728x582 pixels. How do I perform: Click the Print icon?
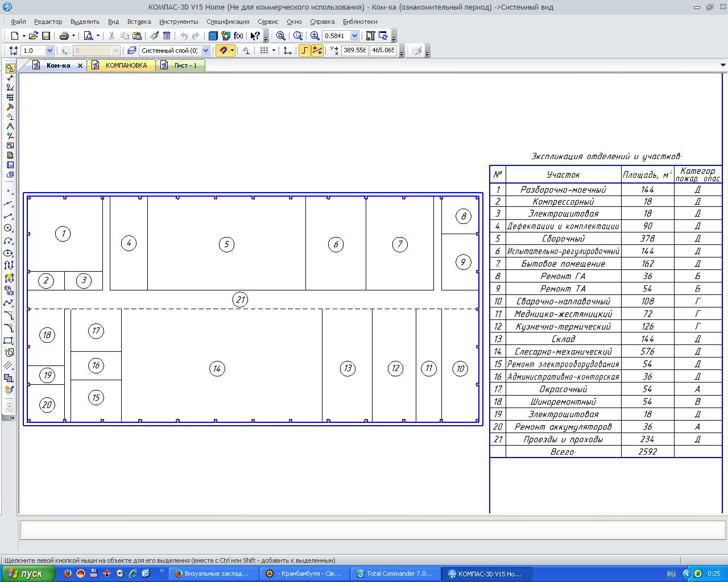tap(64, 36)
